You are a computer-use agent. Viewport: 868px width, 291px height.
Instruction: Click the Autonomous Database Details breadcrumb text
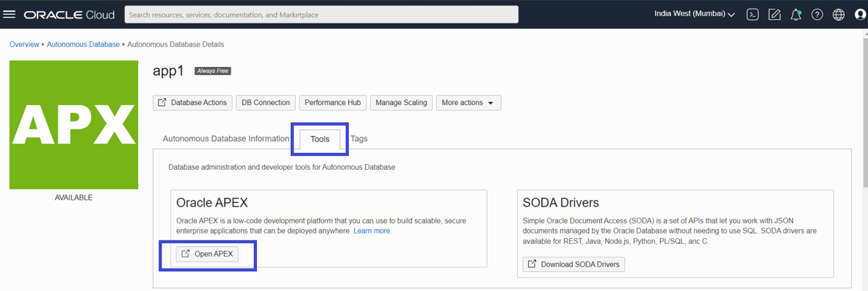tap(176, 44)
